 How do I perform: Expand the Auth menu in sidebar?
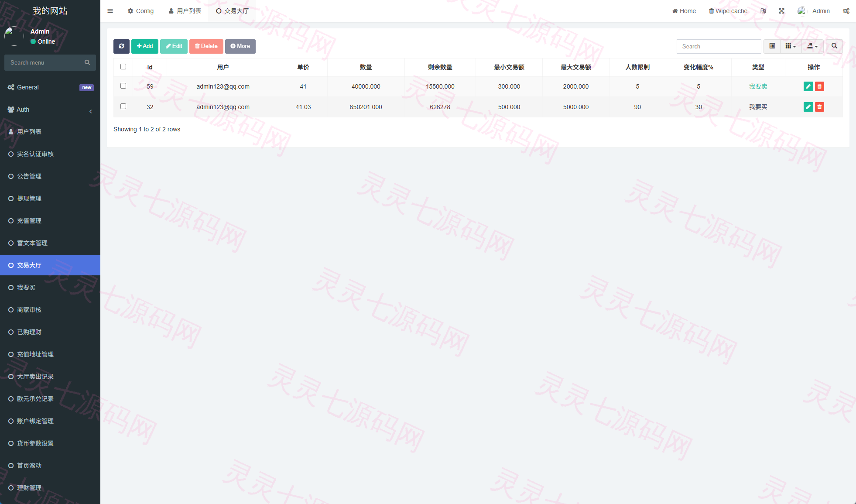point(50,110)
